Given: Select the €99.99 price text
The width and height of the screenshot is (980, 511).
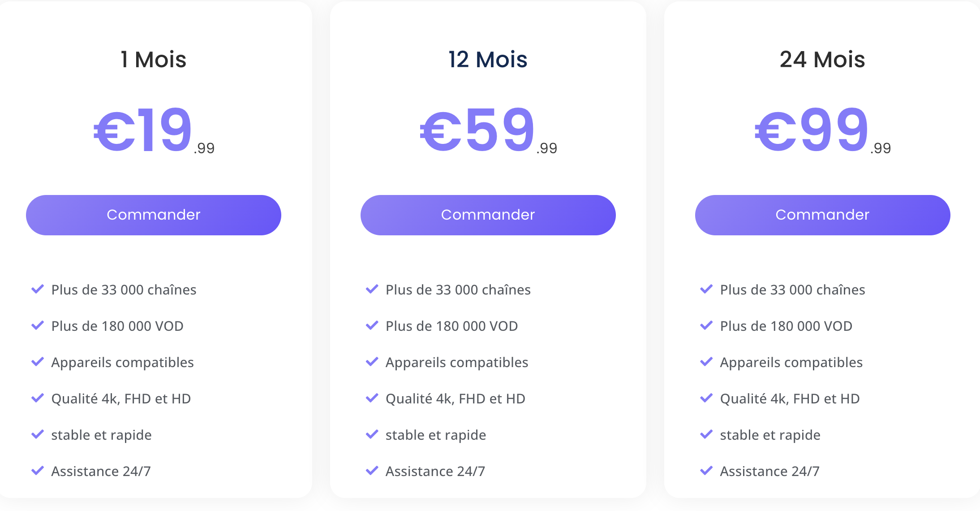Looking at the screenshot, I should pyautogui.click(x=822, y=130).
